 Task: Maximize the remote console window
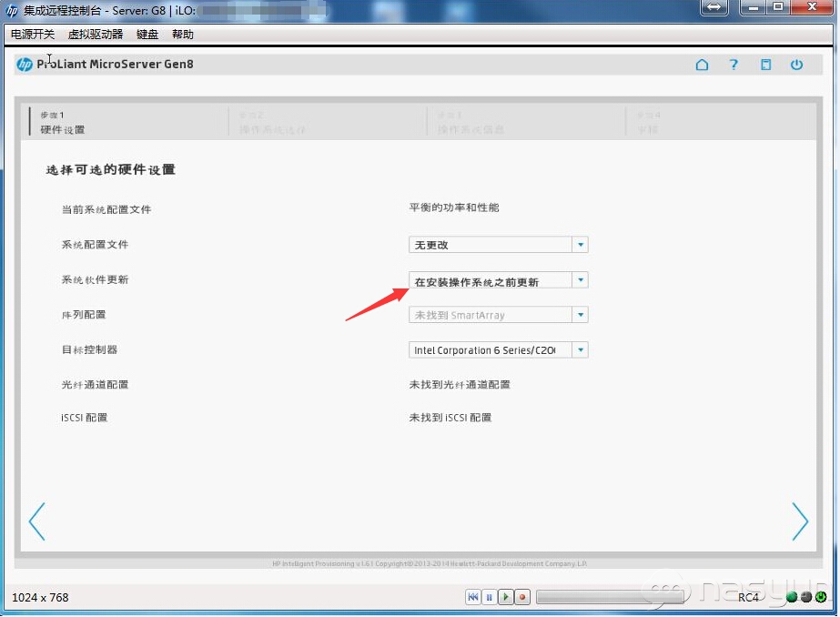click(778, 7)
